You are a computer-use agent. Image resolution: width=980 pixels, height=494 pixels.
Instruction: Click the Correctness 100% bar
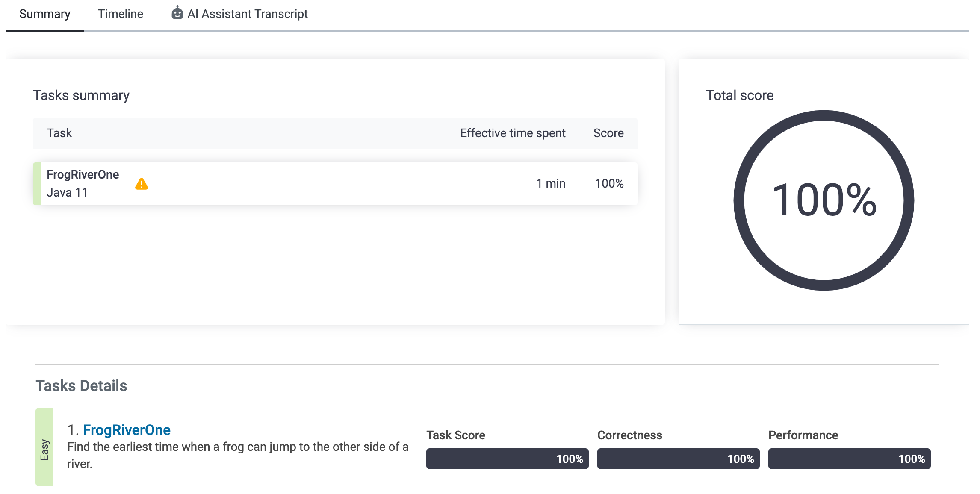678,459
